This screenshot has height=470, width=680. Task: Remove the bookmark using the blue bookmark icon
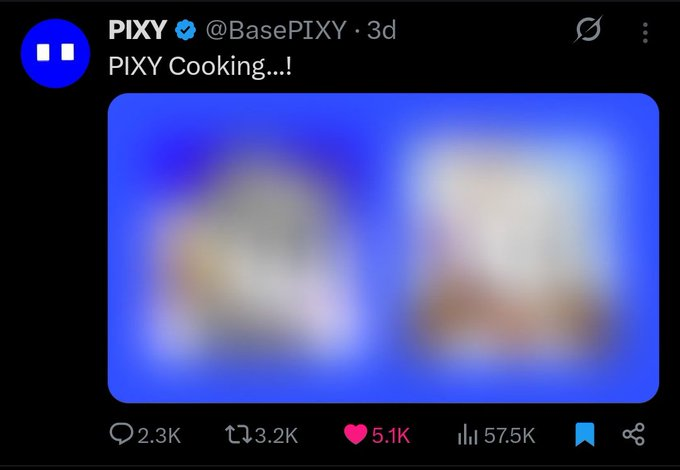(x=585, y=434)
